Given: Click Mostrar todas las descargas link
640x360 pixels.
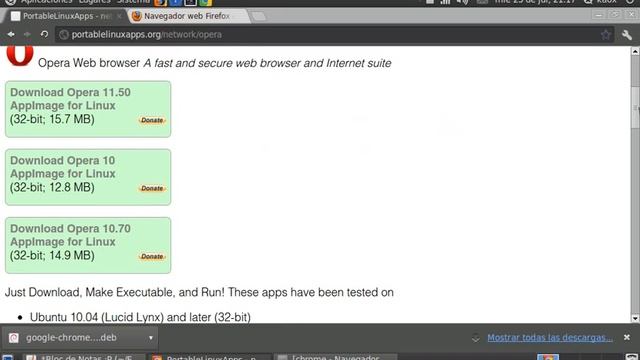Looking at the screenshot, I should (x=550, y=338).
